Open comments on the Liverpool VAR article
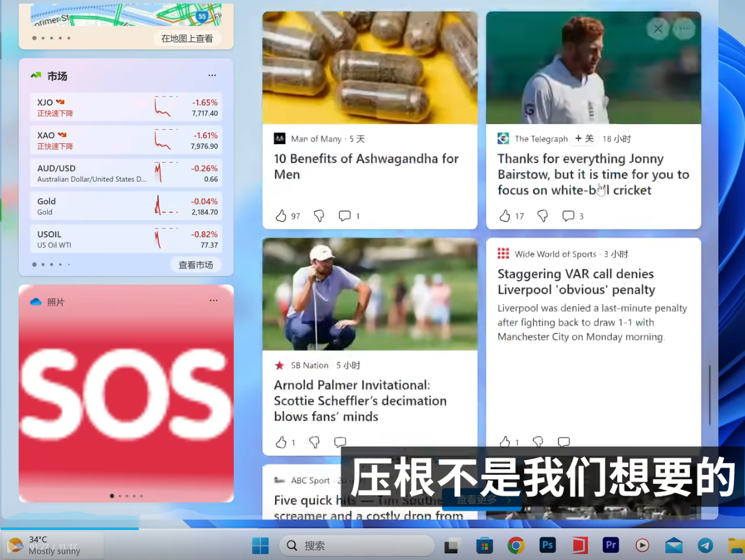Screen dimensions: 745x560 pos(564,442)
